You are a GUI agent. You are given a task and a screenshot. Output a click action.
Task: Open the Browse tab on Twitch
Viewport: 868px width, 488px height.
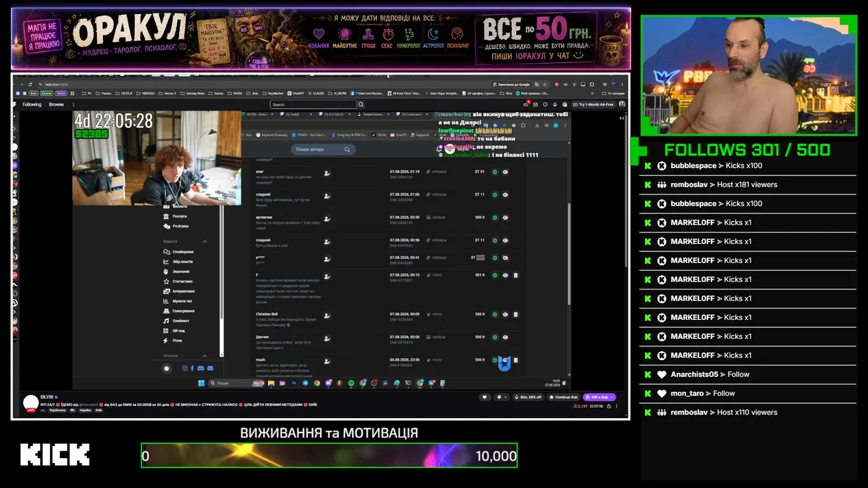pos(56,104)
